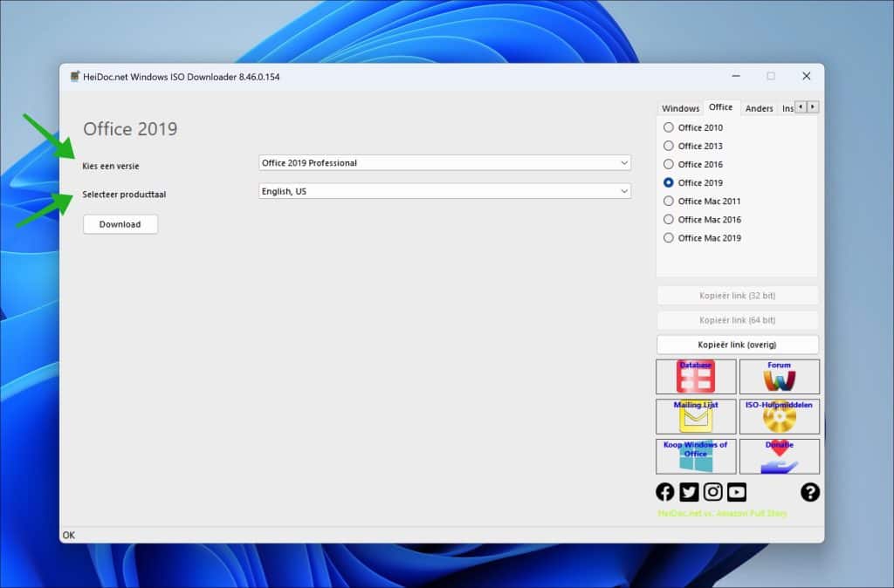This screenshot has height=588, width=894.
Task: Open the YouTube icon
Action: click(x=737, y=492)
